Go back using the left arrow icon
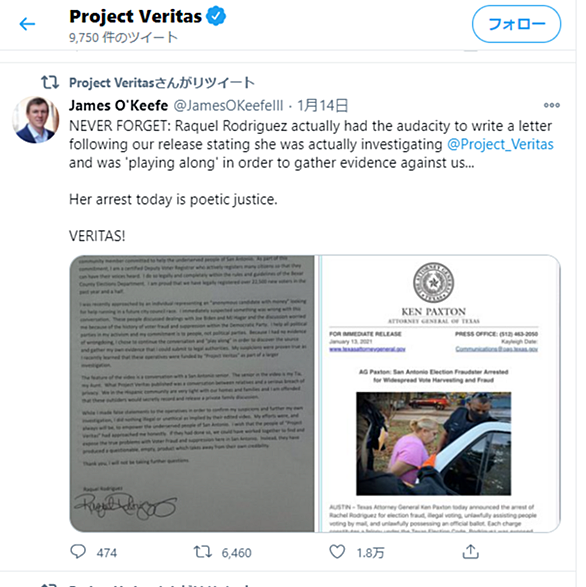The image size is (586, 587). 27,24
